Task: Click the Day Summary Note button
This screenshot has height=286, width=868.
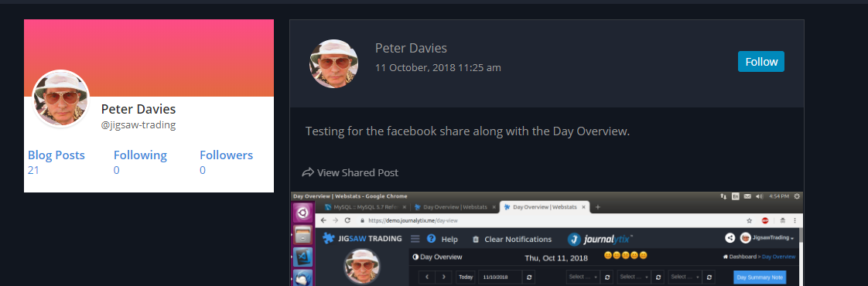Action: (760, 277)
